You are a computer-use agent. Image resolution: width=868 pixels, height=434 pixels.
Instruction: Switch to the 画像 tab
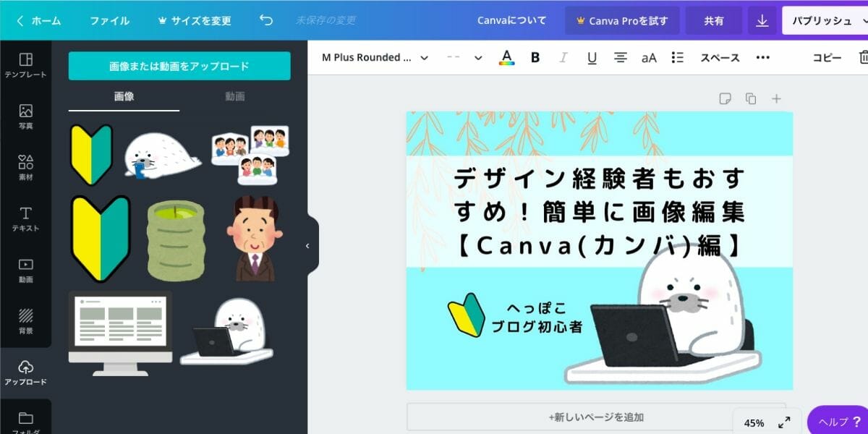[124, 96]
